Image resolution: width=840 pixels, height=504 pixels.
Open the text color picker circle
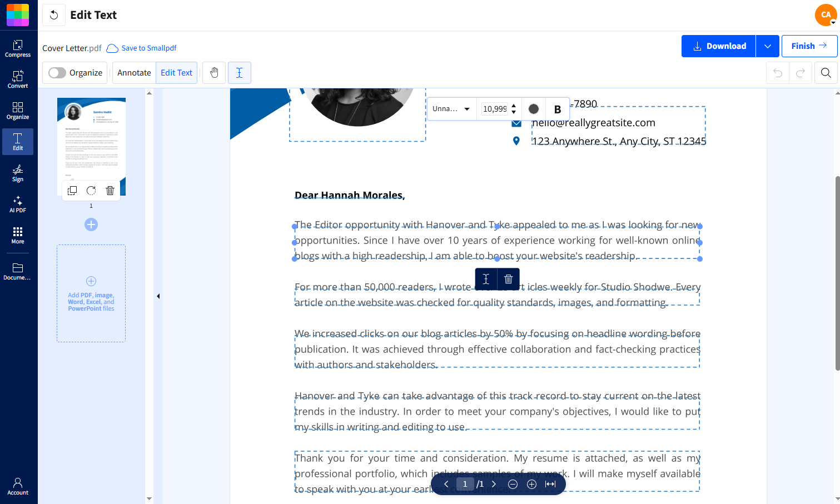(x=533, y=108)
